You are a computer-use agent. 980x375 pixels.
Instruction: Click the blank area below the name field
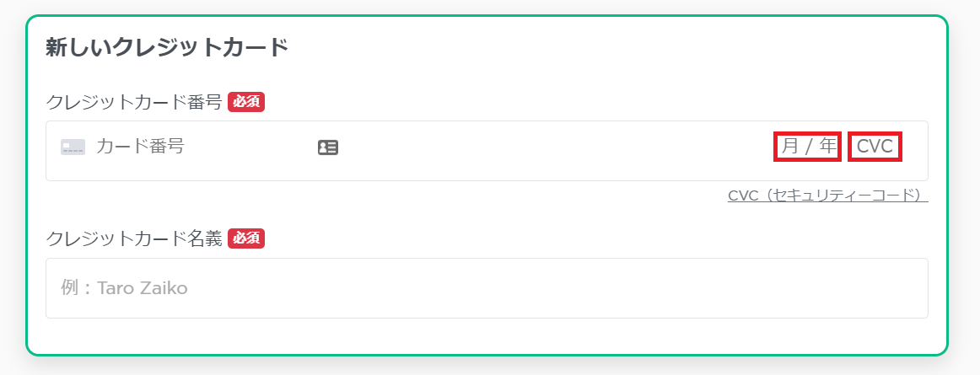pyautogui.click(x=487, y=336)
